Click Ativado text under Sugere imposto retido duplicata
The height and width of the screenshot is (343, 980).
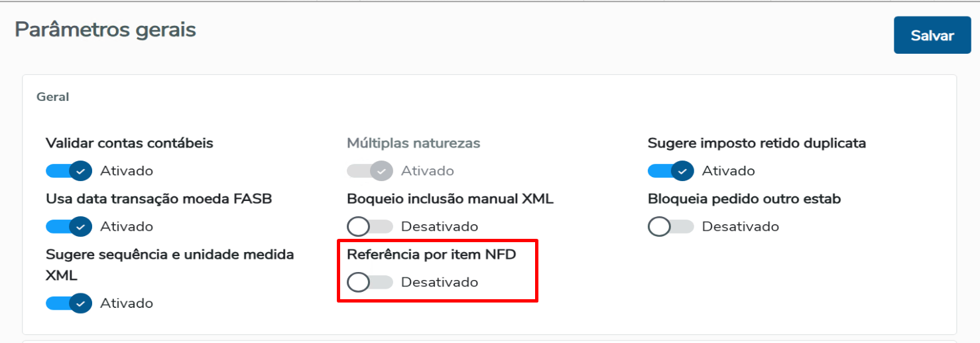728,171
